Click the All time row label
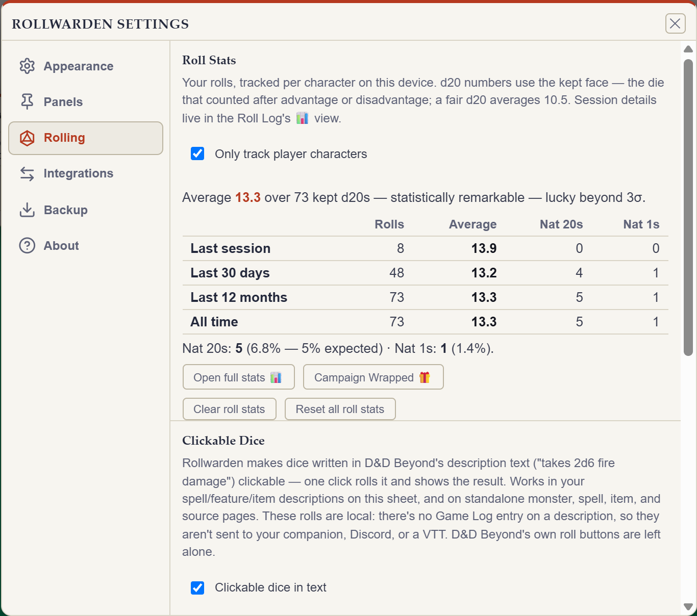 (x=214, y=322)
